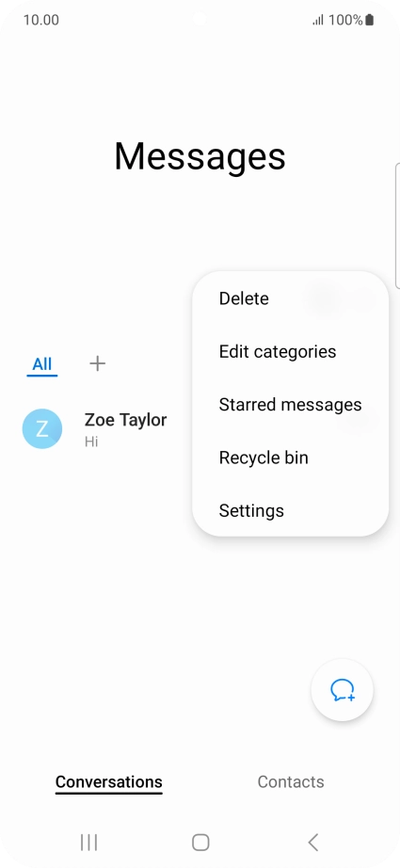Select the Conversations tab
The image size is (400, 868).
[109, 781]
